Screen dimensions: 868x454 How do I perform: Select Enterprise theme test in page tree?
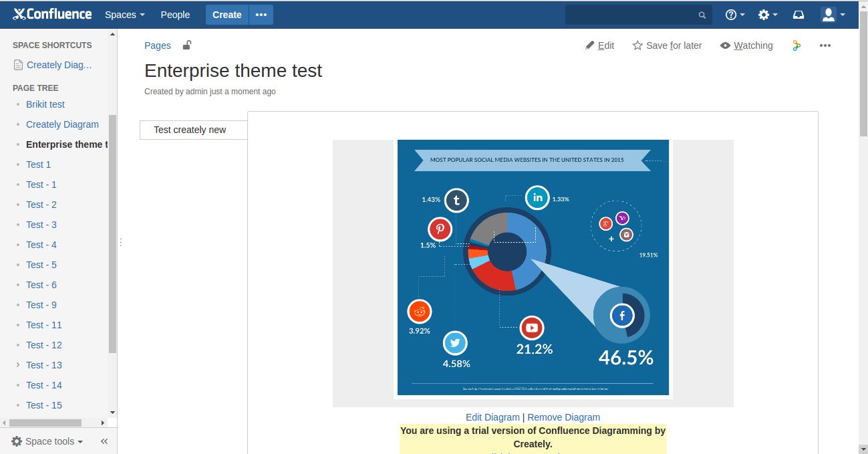[x=66, y=144]
